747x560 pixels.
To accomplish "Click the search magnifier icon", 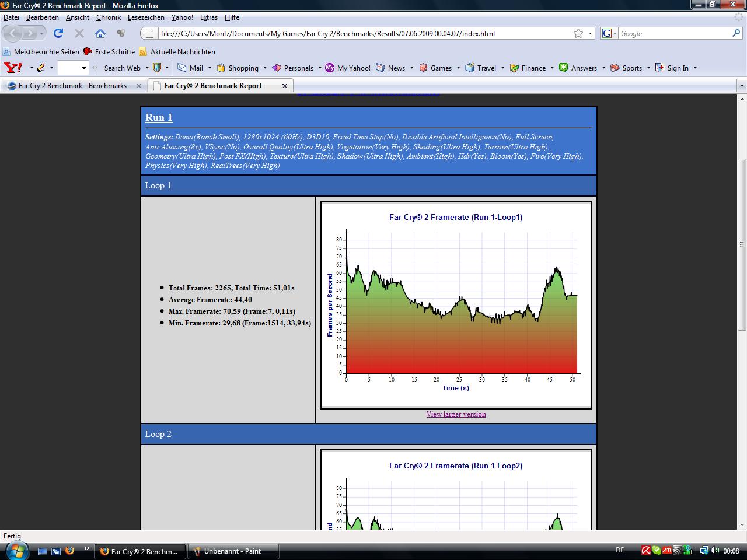I will (x=736, y=33).
